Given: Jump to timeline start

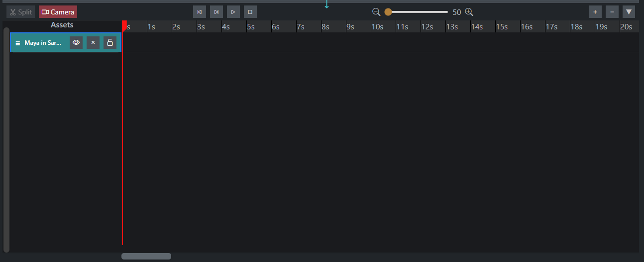Looking at the screenshot, I should point(199,11).
